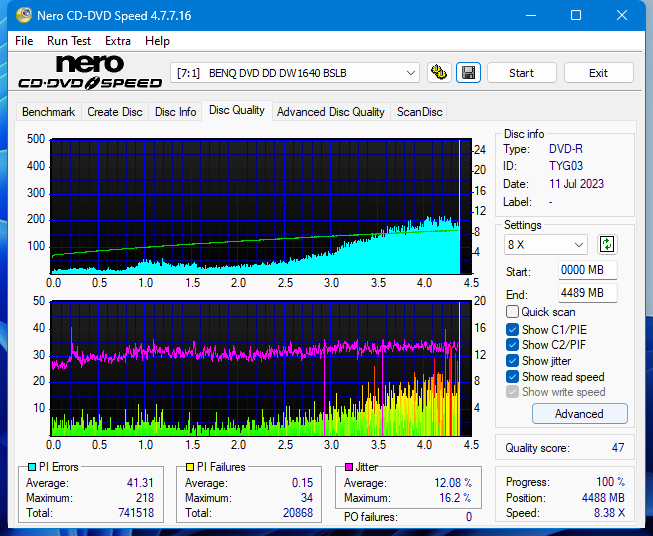
Task: Click the PI Errors average 41.31
Action: (x=140, y=483)
